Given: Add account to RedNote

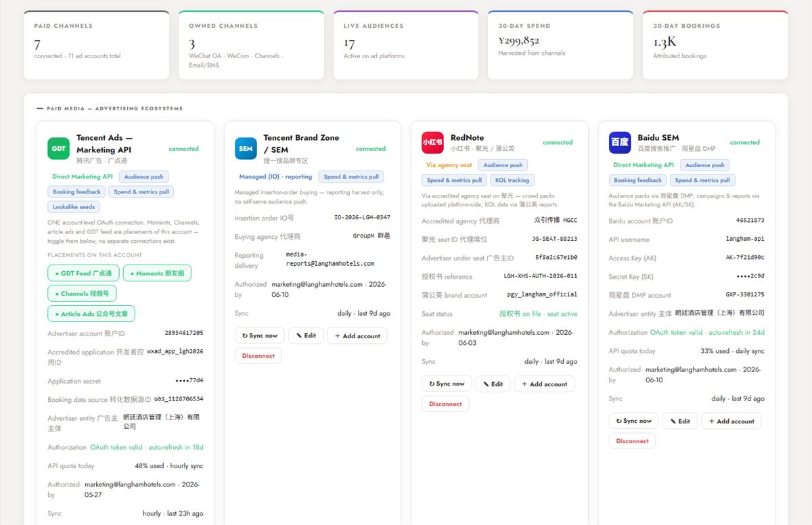Looking at the screenshot, I should click(x=545, y=384).
